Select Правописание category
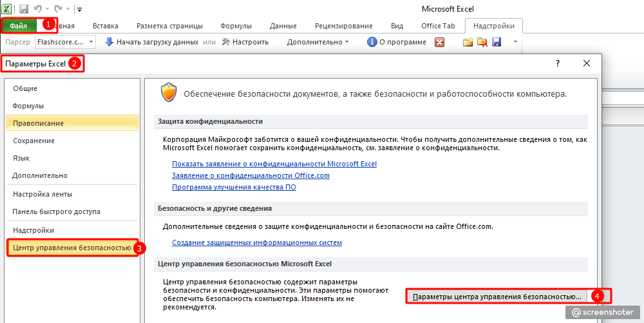 (x=72, y=123)
